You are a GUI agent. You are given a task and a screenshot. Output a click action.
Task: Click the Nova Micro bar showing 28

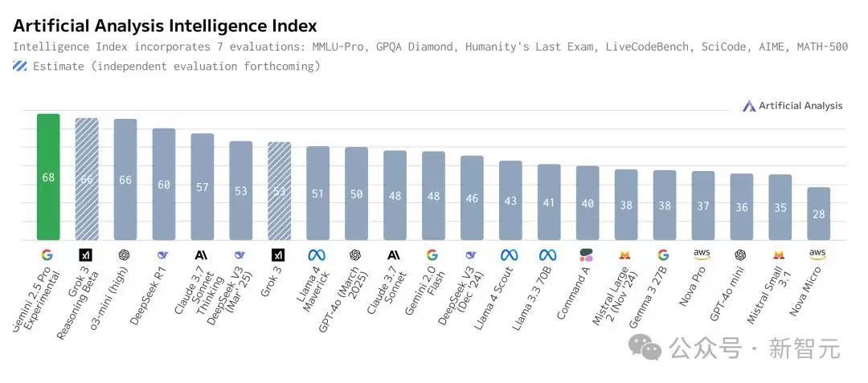click(819, 214)
